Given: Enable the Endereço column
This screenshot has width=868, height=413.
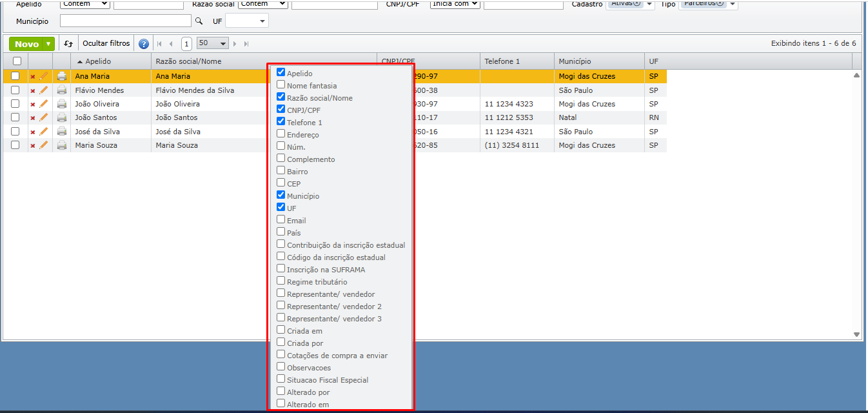Looking at the screenshot, I should [281, 134].
